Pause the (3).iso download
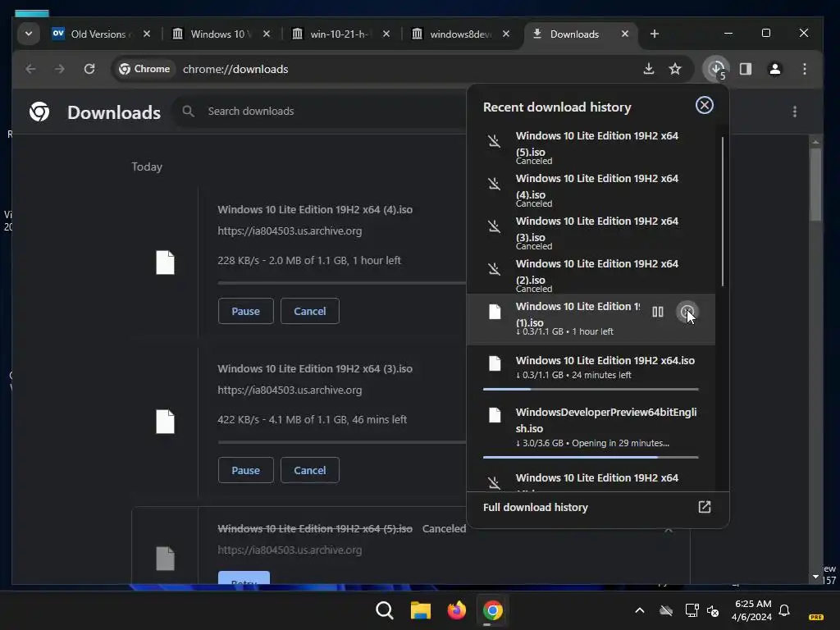This screenshot has width=840, height=630. (x=246, y=470)
